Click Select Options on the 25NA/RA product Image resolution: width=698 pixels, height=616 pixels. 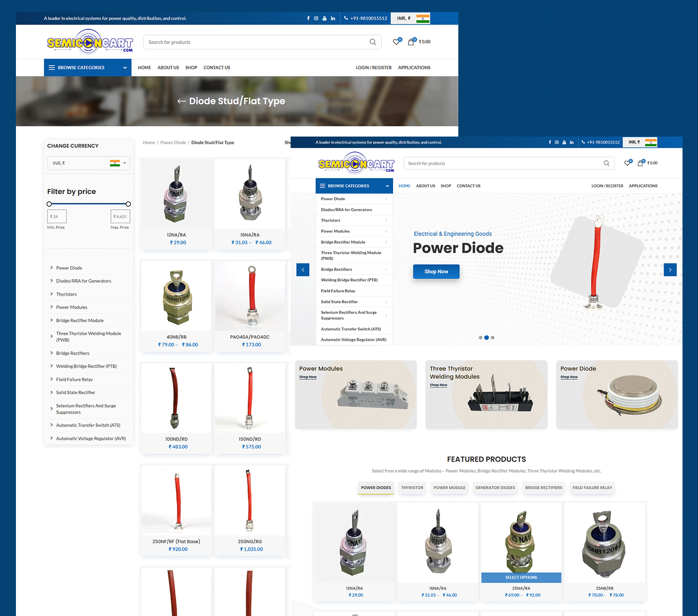click(x=521, y=577)
